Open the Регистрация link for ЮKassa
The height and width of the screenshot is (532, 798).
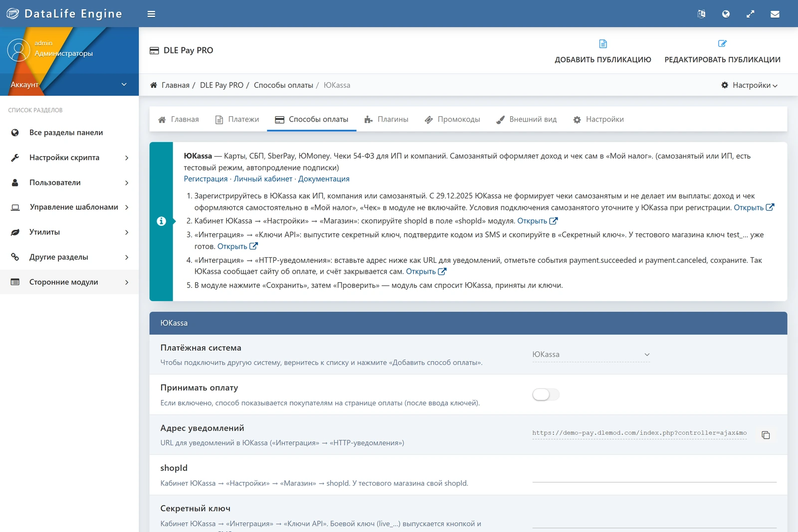click(205, 179)
